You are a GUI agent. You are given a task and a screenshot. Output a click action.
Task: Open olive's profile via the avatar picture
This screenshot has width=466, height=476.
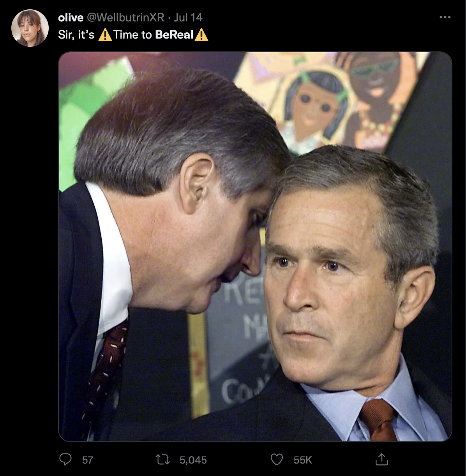pyautogui.click(x=30, y=26)
